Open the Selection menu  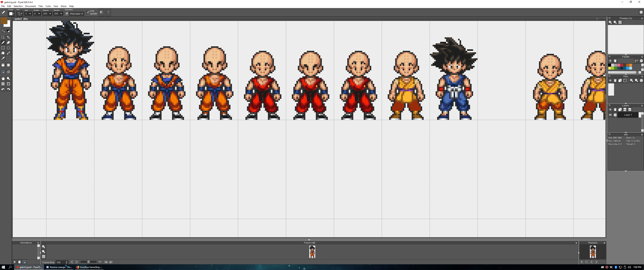(18, 6)
